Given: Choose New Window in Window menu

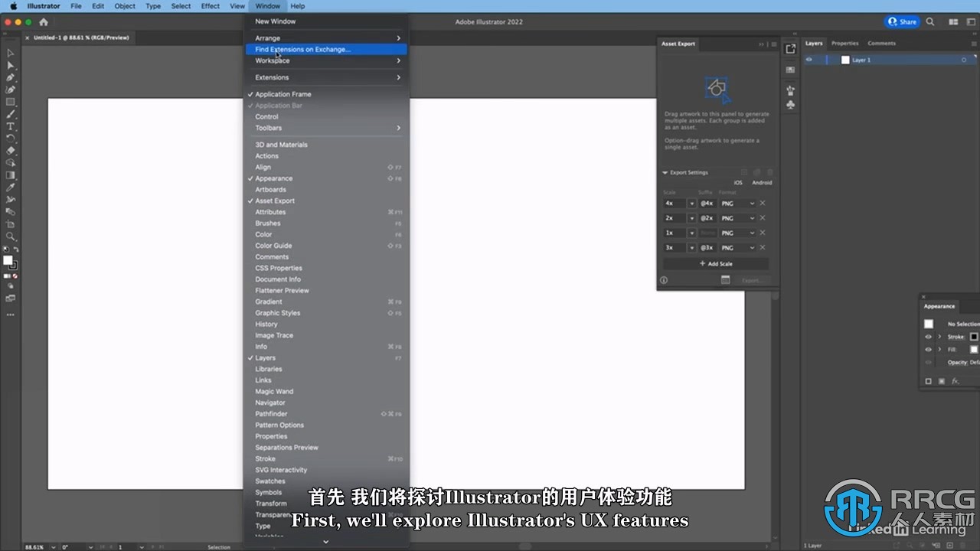Looking at the screenshot, I should point(326,21).
